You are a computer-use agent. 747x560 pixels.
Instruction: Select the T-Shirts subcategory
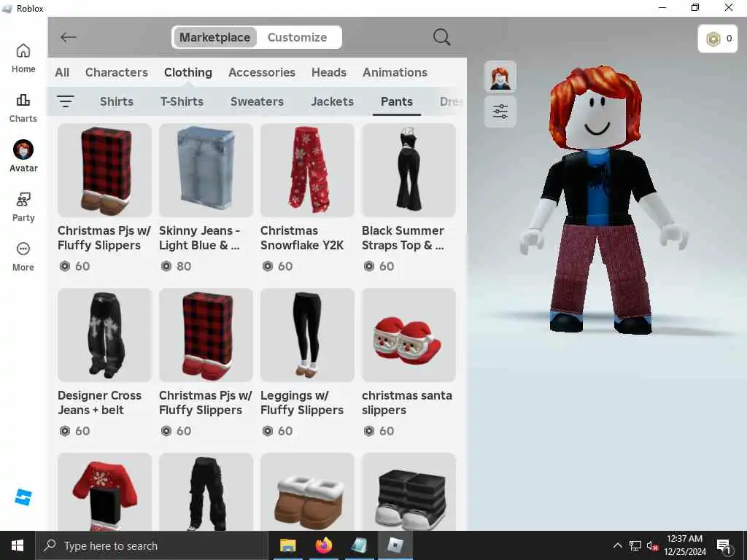tap(182, 101)
